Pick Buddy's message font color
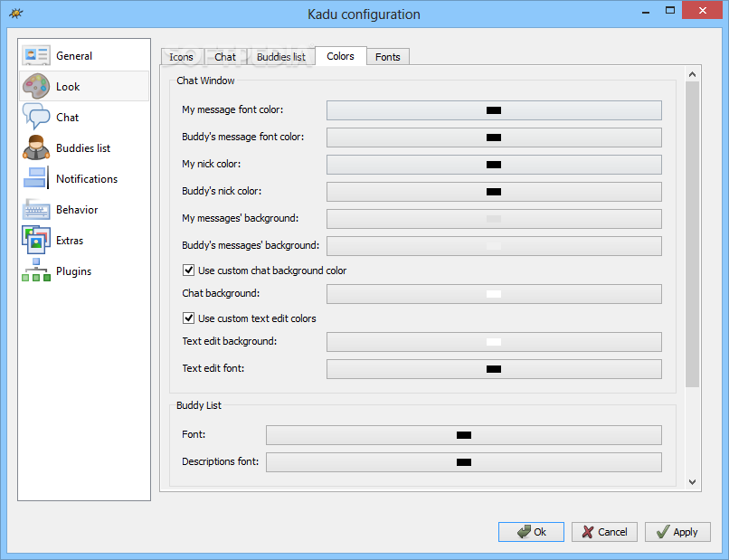729x560 pixels. (x=494, y=138)
